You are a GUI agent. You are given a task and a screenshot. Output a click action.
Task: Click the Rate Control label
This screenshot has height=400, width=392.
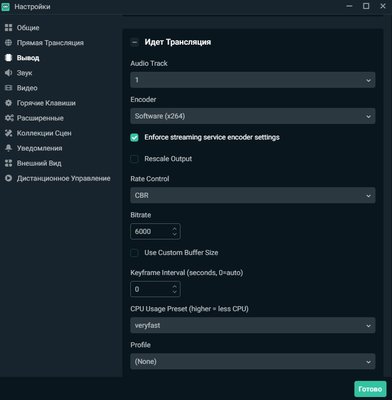point(150,179)
